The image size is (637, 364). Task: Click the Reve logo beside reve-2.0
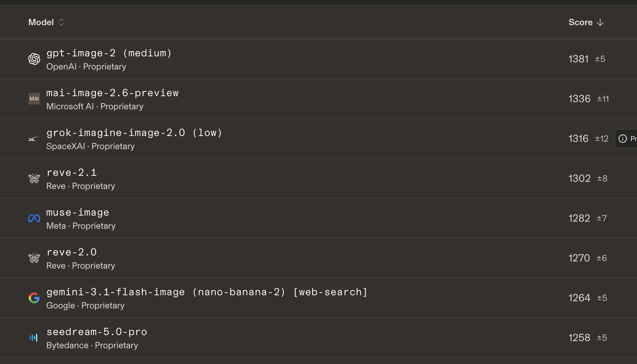[34, 258]
